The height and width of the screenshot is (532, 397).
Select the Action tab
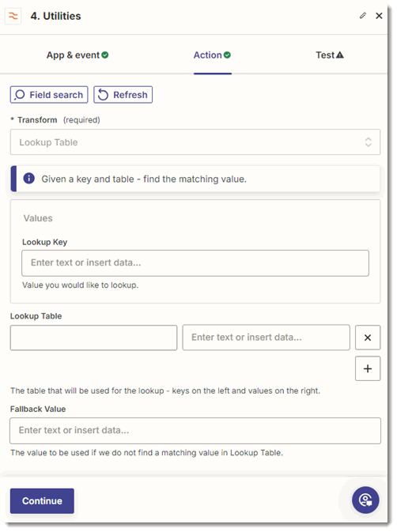[x=212, y=55]
